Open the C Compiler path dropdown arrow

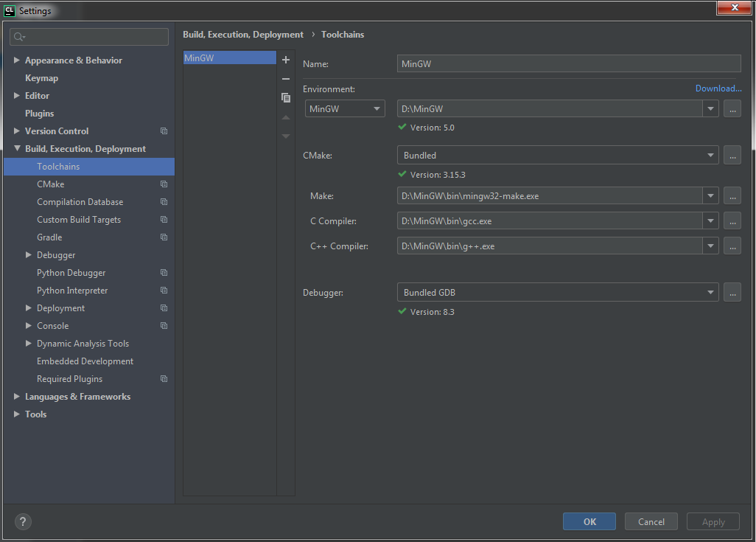(x=710, y=221)
